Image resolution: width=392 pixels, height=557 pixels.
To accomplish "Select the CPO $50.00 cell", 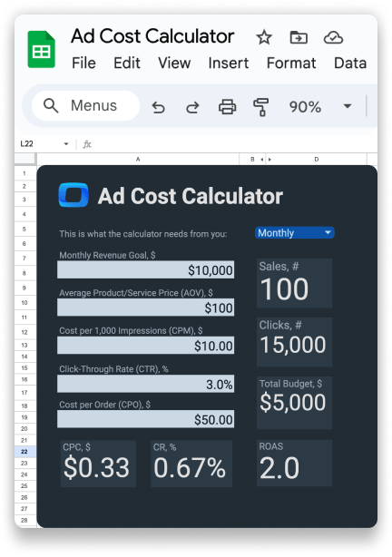I will (x=146, y=419).
